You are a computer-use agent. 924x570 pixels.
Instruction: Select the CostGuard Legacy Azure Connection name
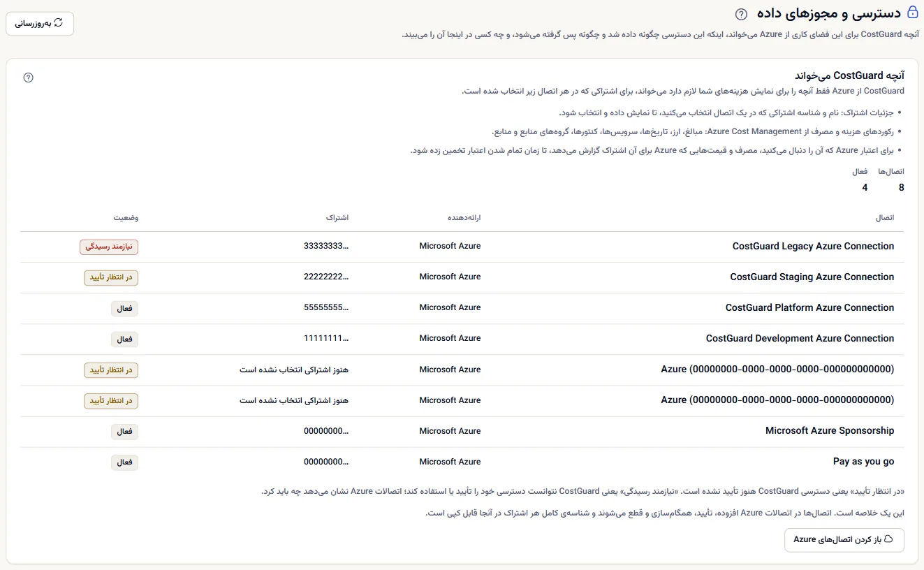pos(813,246)
